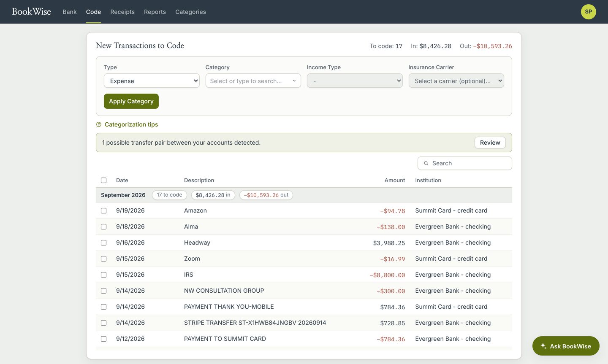Click the Amount column header
The image size is (608, 364).
[x=395, y=180]
